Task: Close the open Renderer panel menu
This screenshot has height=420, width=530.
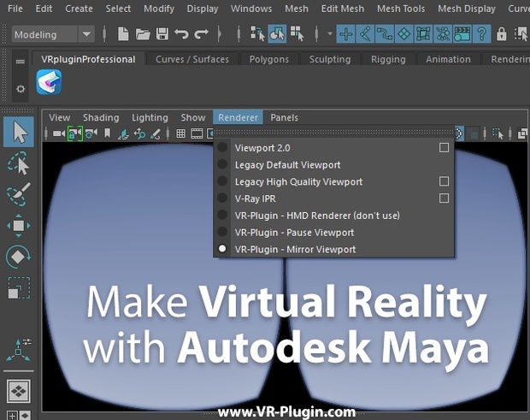Action: tap(238, 117)
